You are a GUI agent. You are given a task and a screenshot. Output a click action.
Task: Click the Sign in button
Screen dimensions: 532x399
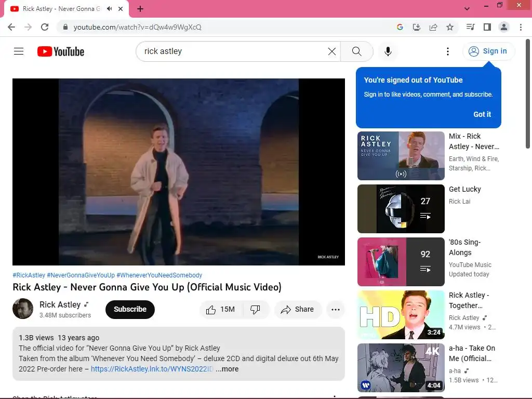pyautogui.click(x=488, y=51)
